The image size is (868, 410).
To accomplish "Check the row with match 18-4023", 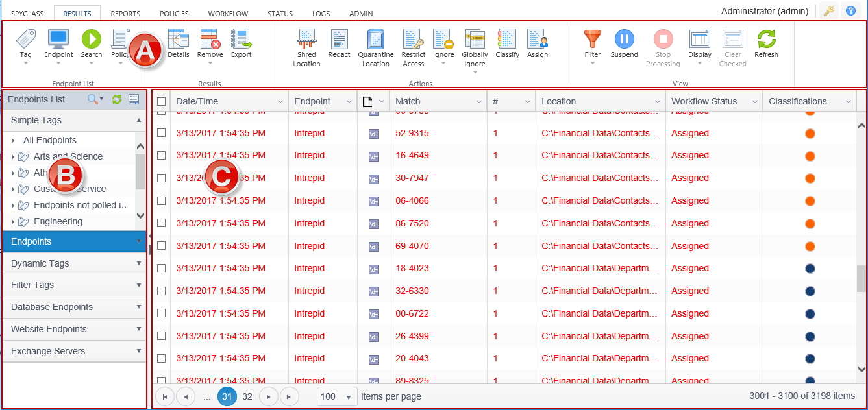I will coord(162,268).
